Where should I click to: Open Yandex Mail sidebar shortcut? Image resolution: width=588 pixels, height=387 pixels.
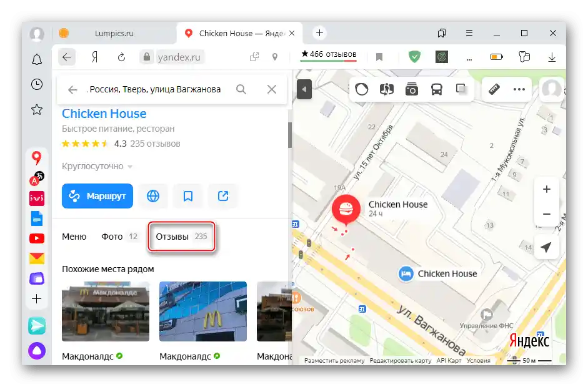pyautogui.click(x=37, y=258)
